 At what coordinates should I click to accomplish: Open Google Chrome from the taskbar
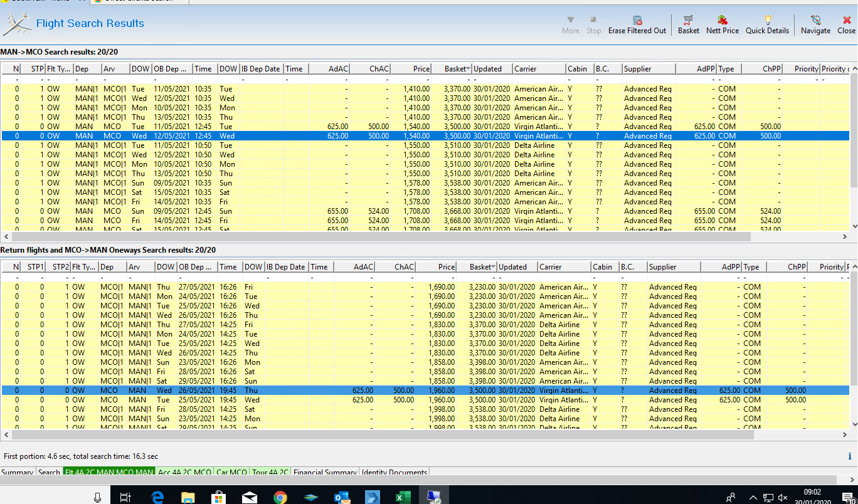coord(280,497)
